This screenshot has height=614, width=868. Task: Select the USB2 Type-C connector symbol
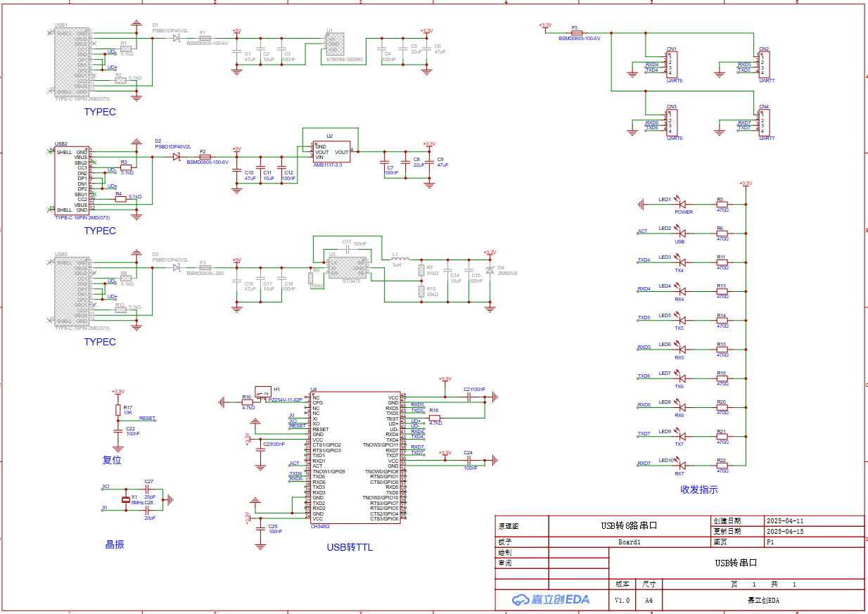point(72,181)
